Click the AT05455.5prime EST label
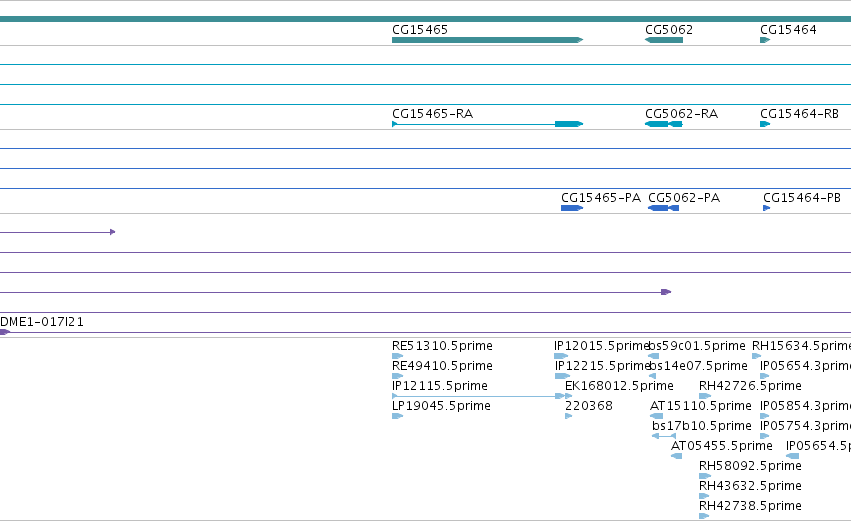This screenshot has width=851, height=521. pos(722,446)
